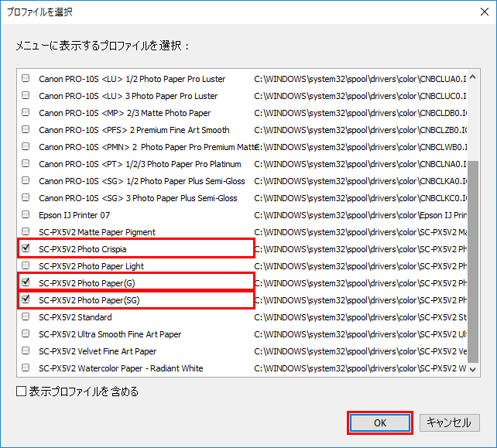Select SC-PX5V2 Photo Paper Light name

click(x=91, y=266)
